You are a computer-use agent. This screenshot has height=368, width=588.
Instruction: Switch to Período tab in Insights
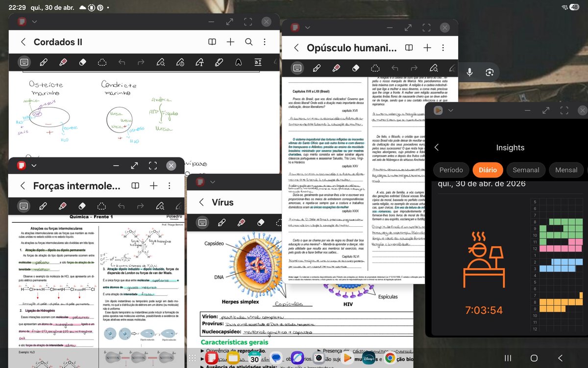451,170
